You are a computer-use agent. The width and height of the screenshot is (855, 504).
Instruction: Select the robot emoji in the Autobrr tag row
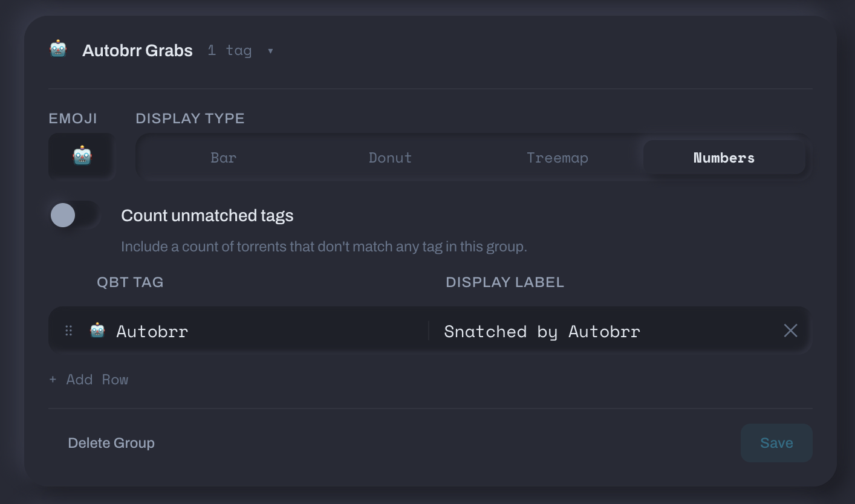98,331
